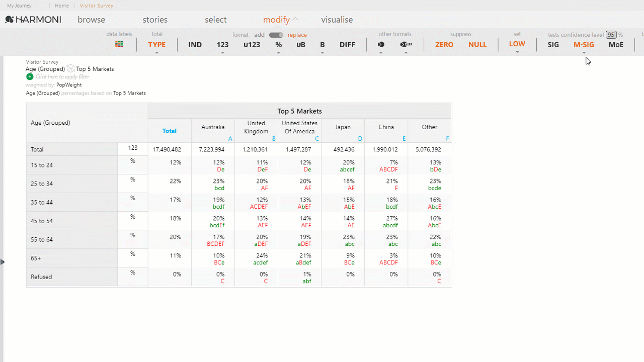Click the Age (Grouped) table row header
644x362 pixels.
point(87,123)
